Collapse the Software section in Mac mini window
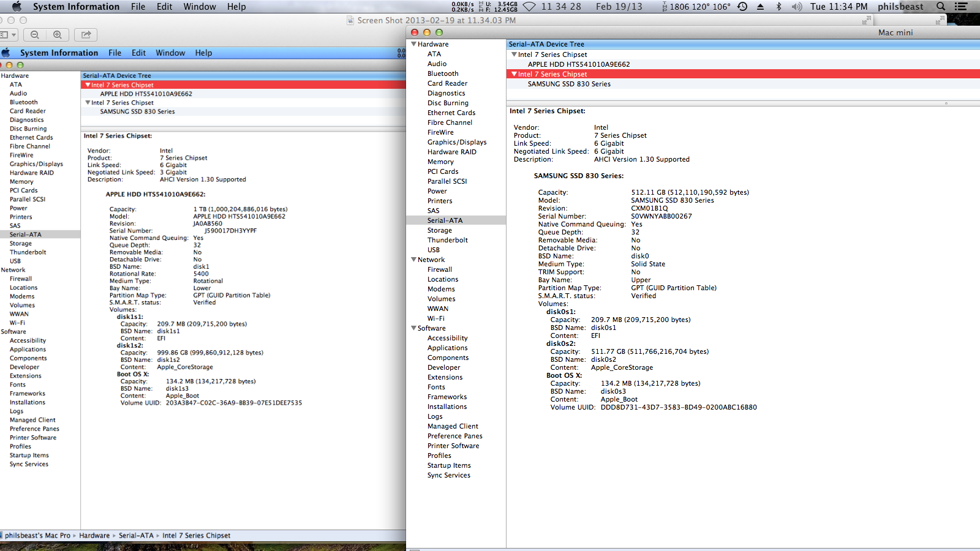The width and height of the screenshot is (980, 551). (414, 328)
